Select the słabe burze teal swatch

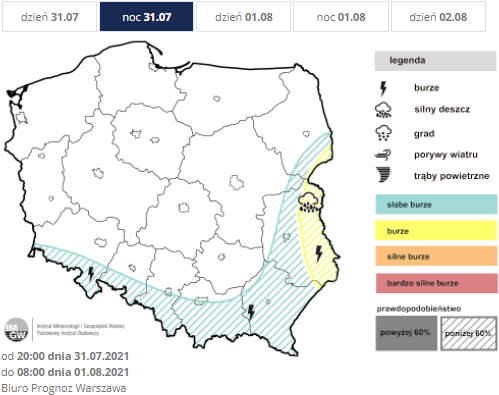[x=436, y=204]
